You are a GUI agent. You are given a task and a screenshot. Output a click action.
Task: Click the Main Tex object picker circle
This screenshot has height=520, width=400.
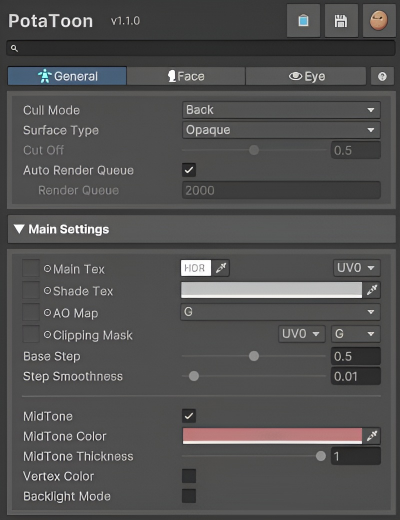(47, 269)
